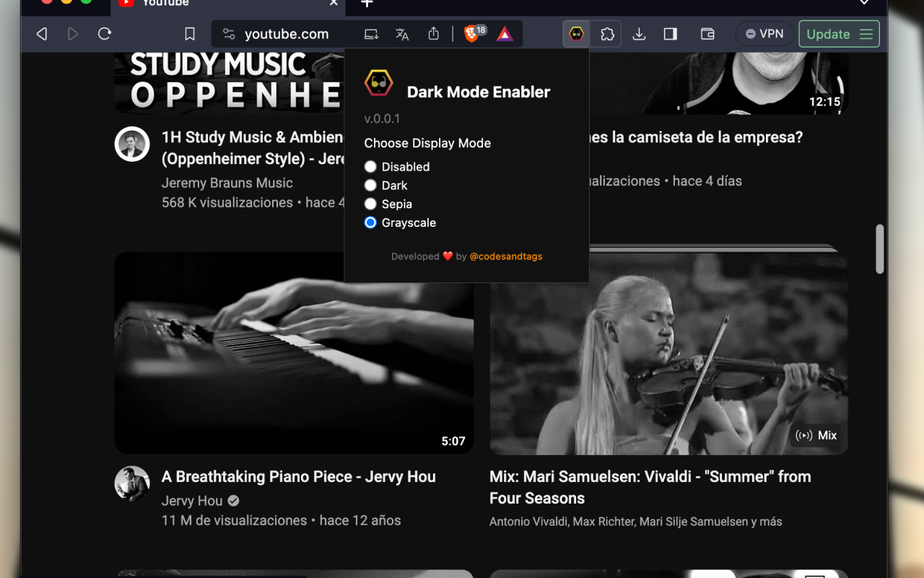The width and height of the screenshot is (924, 578).
Task: Open the 12:15 video thumbnail
Action: click(719, 83)
